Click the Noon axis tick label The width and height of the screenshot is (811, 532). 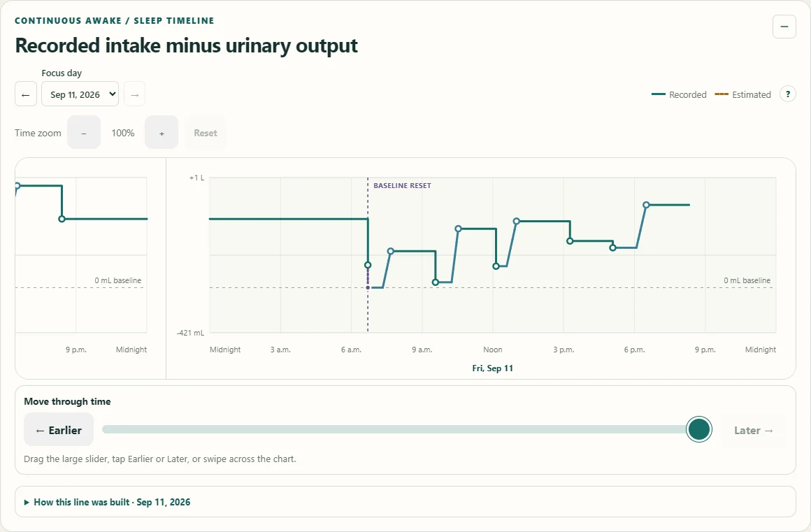[492, 350]
